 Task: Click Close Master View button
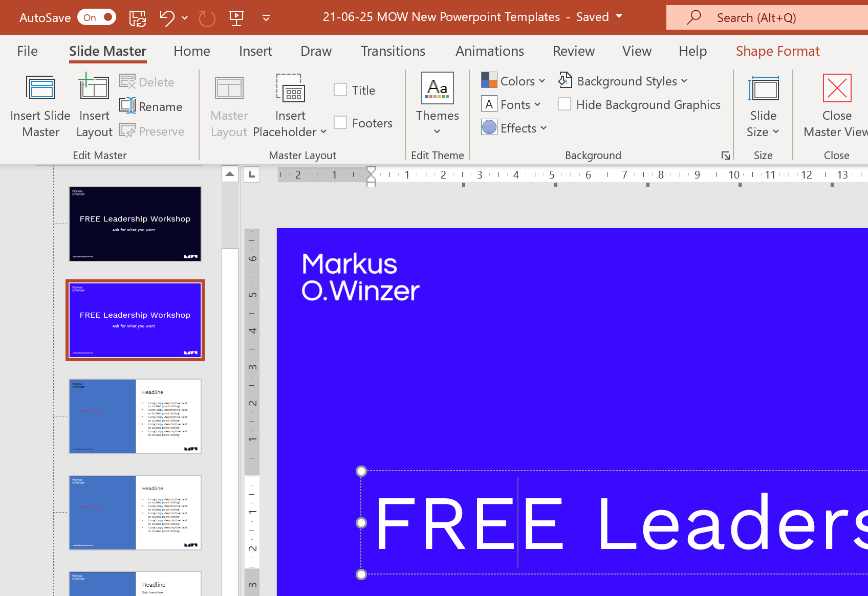click(x=837, y=106)
